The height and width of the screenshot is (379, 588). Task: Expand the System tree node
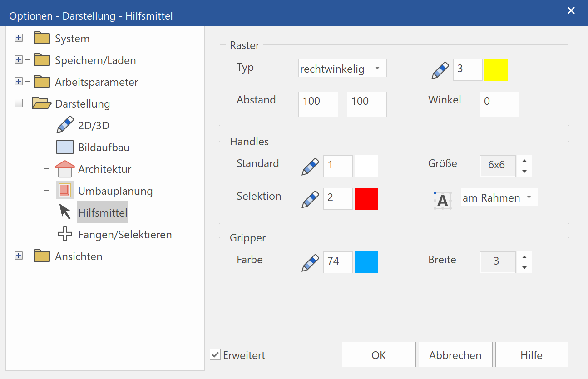(x=19, y=38)
